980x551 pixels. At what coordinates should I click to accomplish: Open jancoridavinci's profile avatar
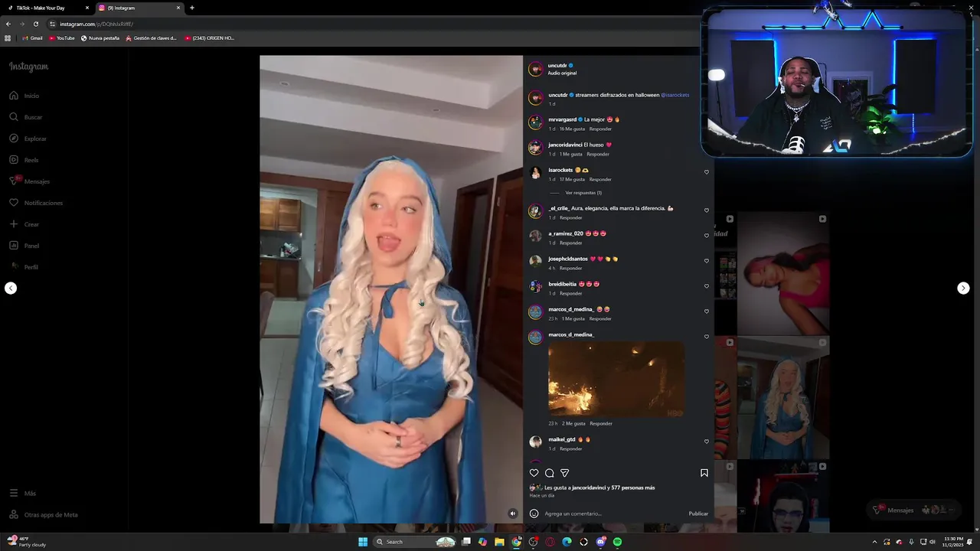tap(535, 148)
